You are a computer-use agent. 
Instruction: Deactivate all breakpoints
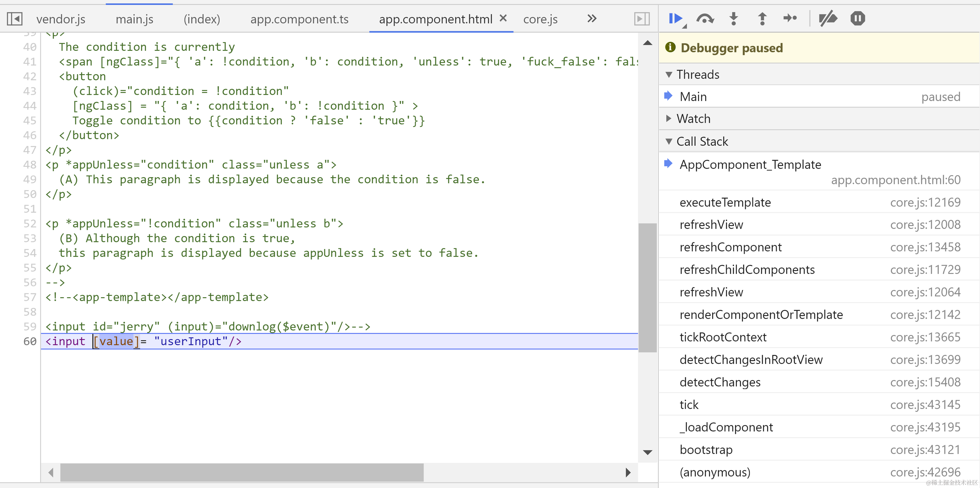pyautogui.click(x=828, y=18)
